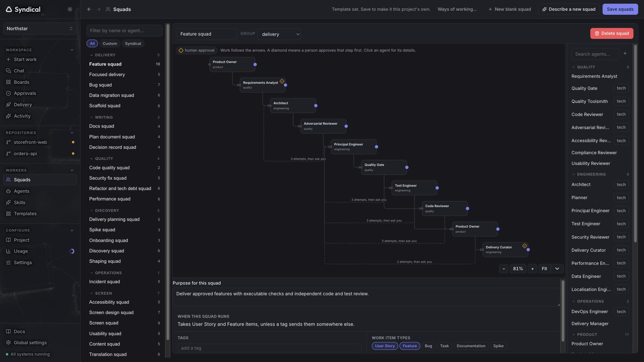Click Save squads
This screenshot has height=362, width=644.
[620, 9]
